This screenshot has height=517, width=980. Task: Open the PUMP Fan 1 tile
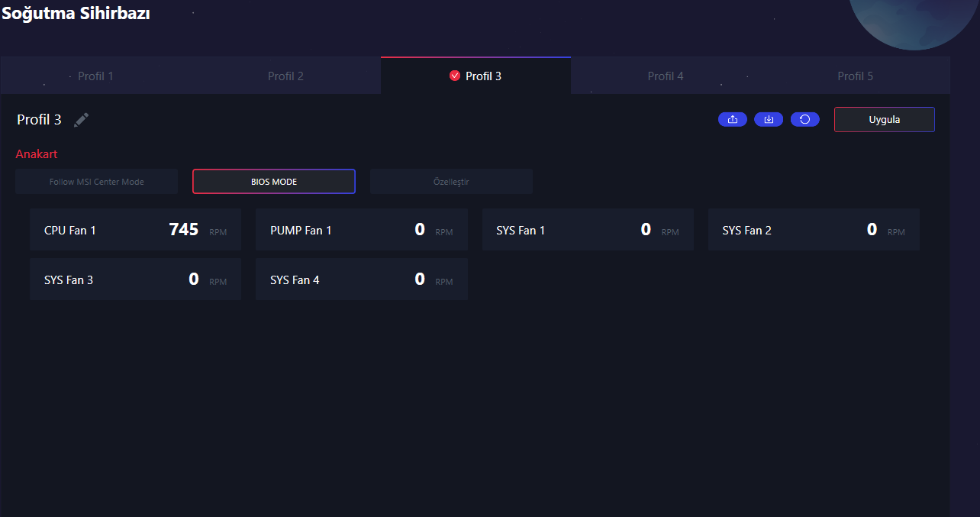[x=362, y=230]
